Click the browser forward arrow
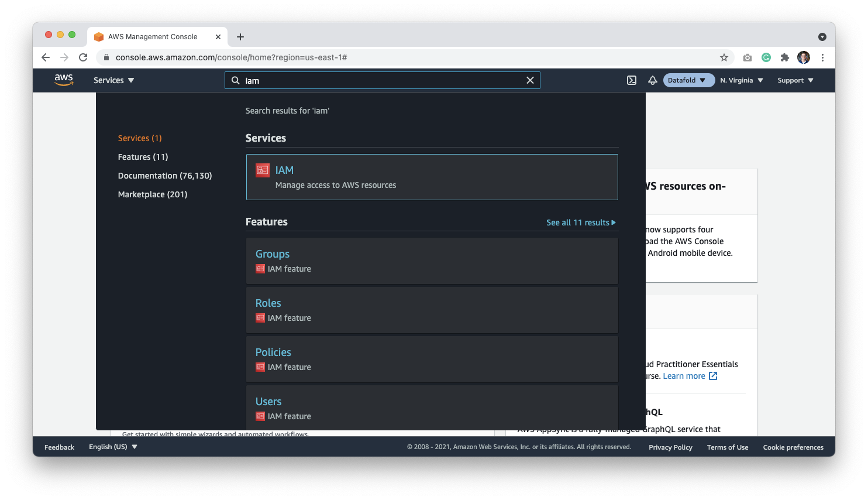The width and height of the screenshot is (868, 500). [x=64, y=57]
